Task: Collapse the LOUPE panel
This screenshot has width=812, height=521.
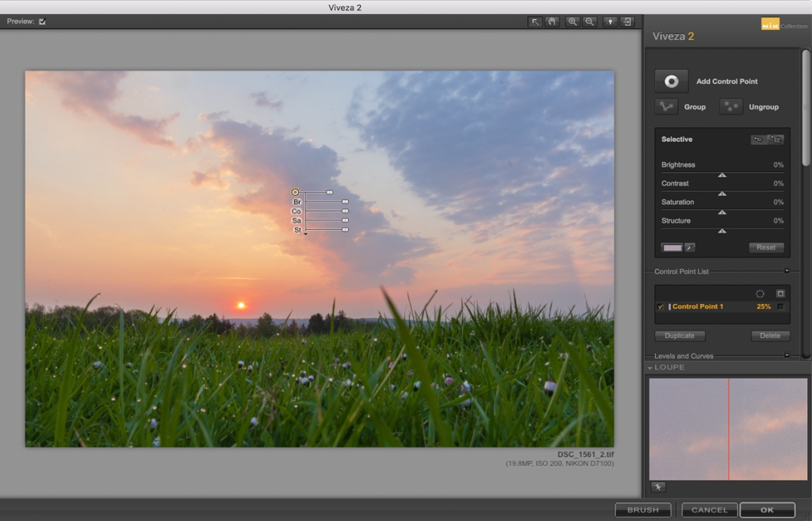Action: pyautogui.click(x=650, y=368)
